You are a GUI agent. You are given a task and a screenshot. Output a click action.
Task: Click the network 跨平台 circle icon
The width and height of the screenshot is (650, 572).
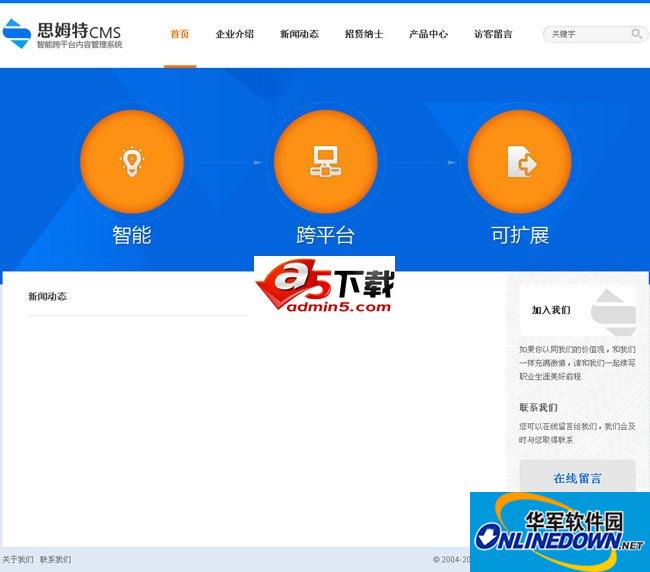point(325,162)
